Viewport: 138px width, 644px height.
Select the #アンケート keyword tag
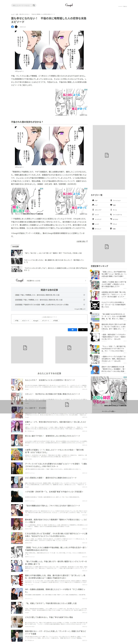46,320
